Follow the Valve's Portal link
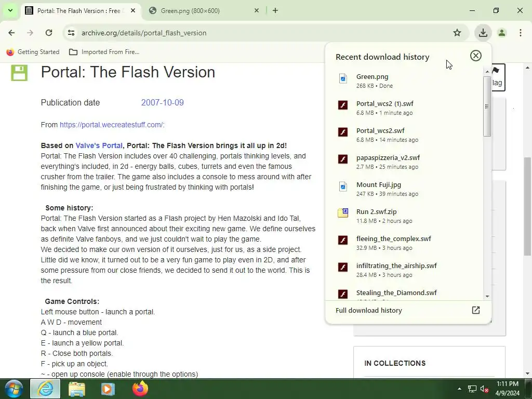This screenshot has height=399, width=532. (x=99, y=145)
